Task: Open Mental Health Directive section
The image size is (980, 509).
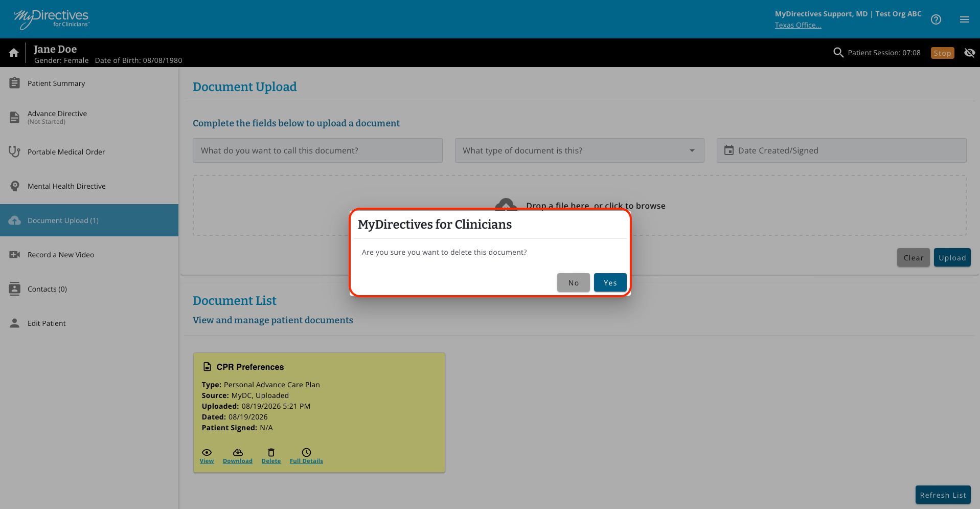Action: coord(89,186)
